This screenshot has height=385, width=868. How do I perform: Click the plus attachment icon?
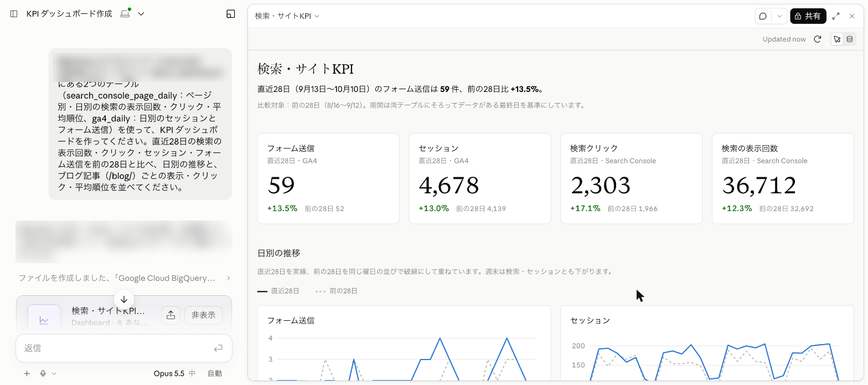(x=27, y=373)
